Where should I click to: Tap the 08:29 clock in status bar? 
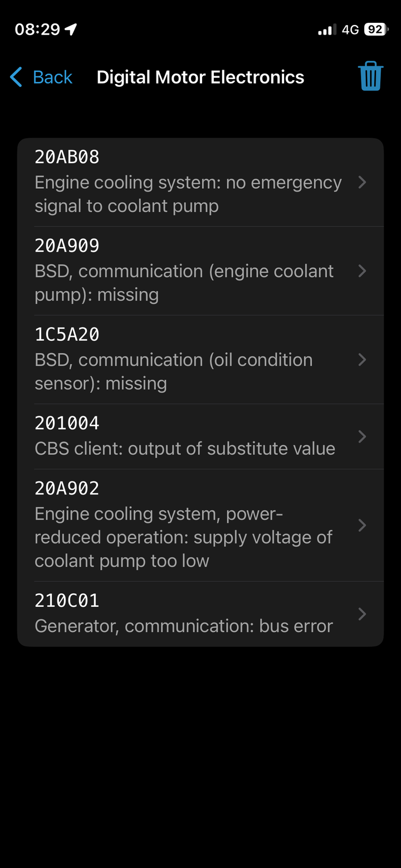pos(37,30)
